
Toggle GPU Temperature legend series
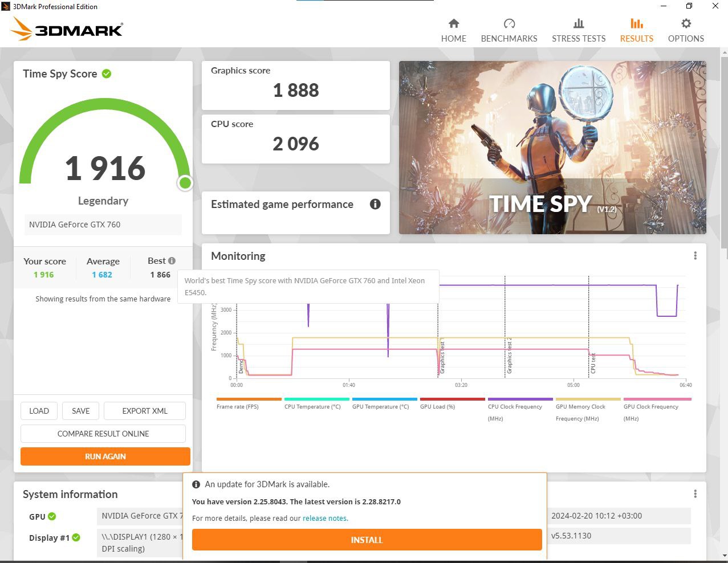click(x=384, y=403)
